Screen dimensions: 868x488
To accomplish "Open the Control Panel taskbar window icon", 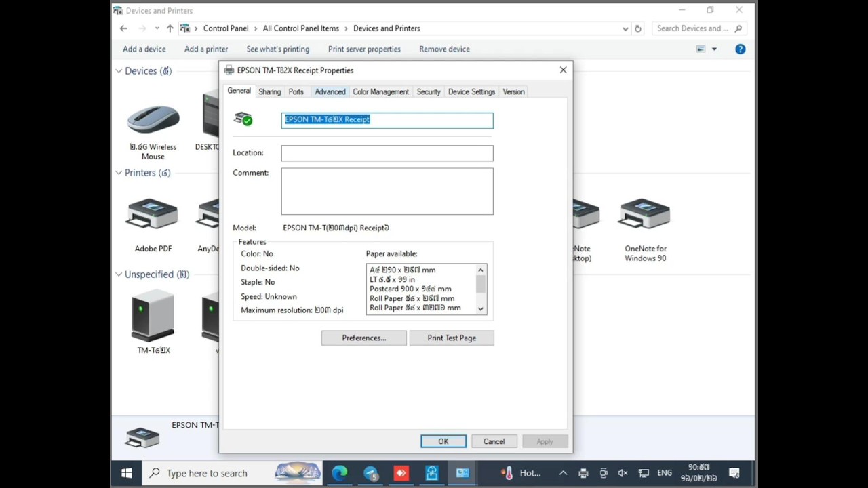I will coord(462,473).
